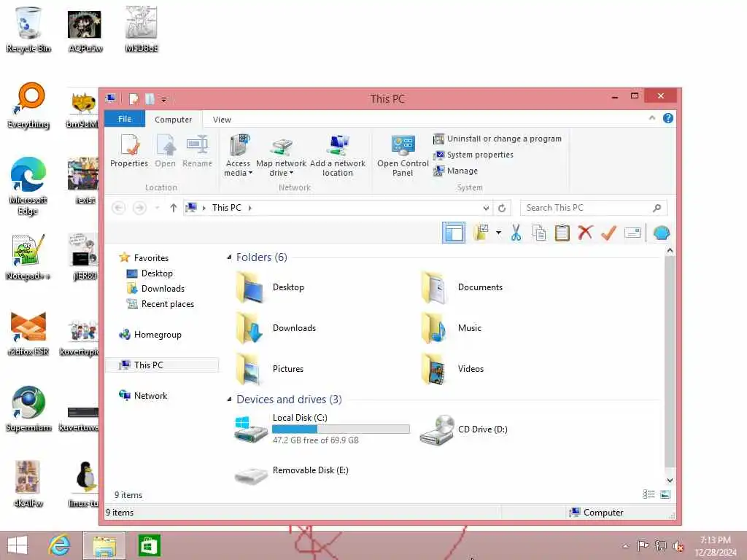Image resolution: width=747 pixels, height=560 pixels.
Task: Click the Cut scissors icon
Action: point(516,233)
